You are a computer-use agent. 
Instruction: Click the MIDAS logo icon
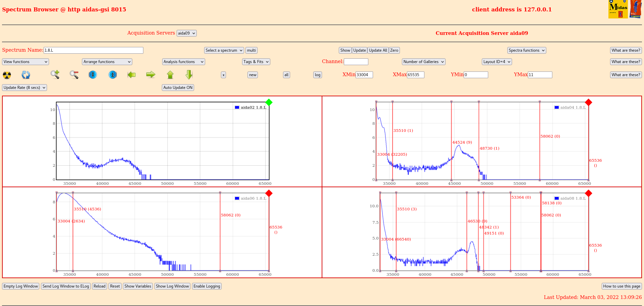click(618, 9)
